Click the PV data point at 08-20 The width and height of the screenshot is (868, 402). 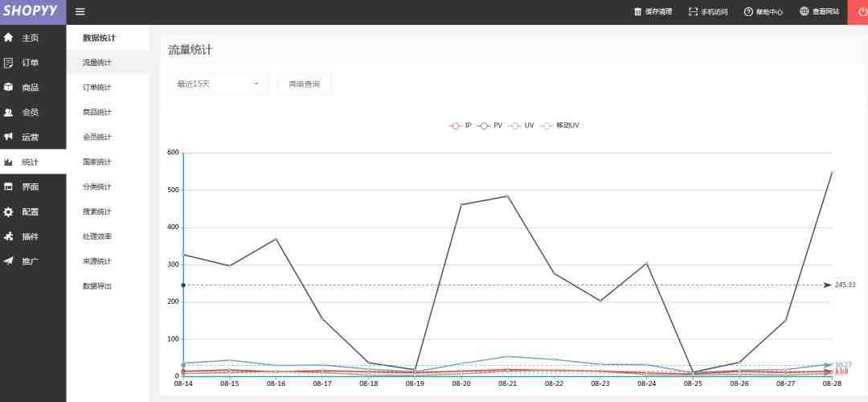(x=461, y=204)
